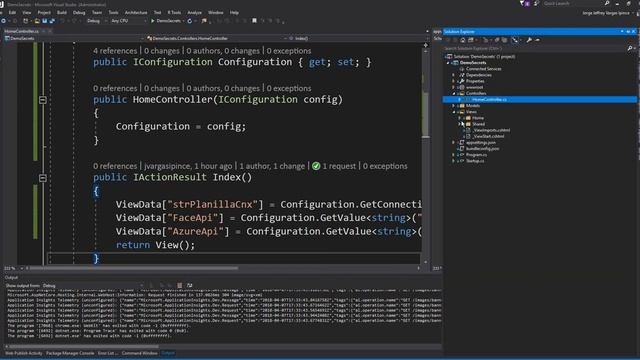Open the Debug menu

coord(79,13)
